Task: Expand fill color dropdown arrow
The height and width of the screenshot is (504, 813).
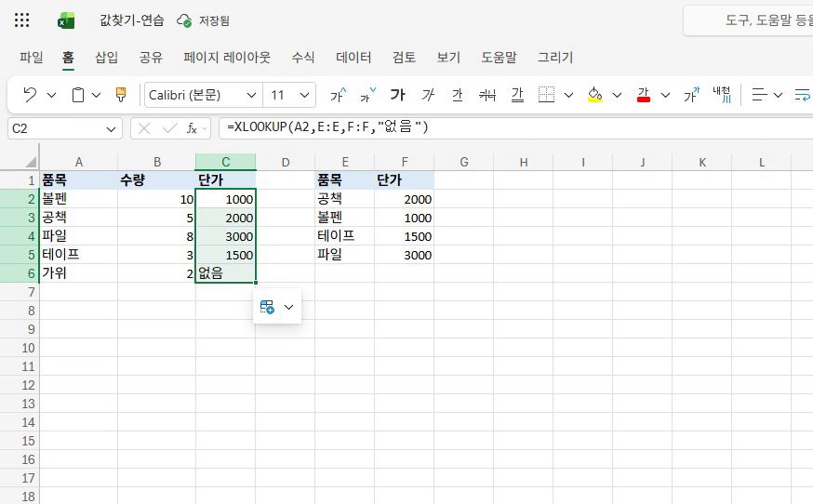Action: [617, 96]
